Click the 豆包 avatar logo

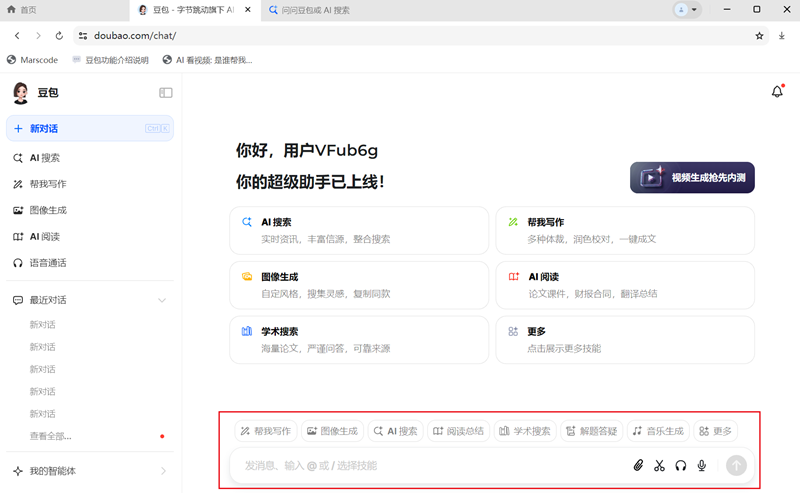point(20,93)
